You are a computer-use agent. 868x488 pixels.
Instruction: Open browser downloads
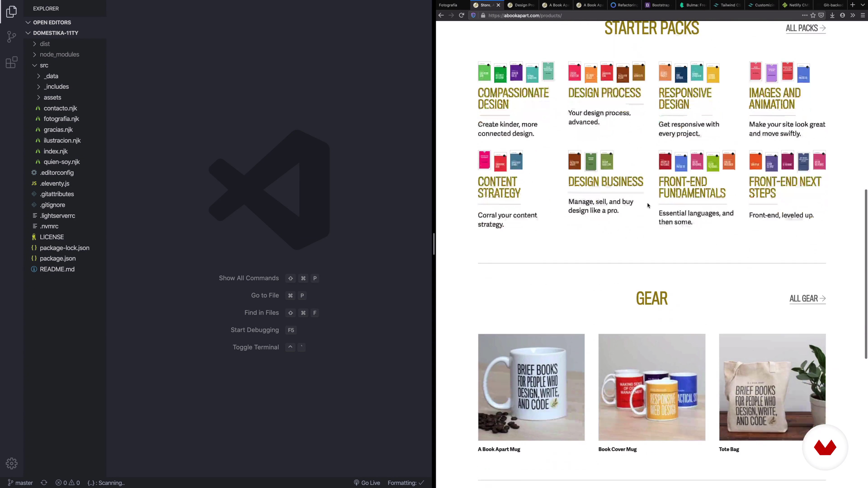[x=832, y=15]
